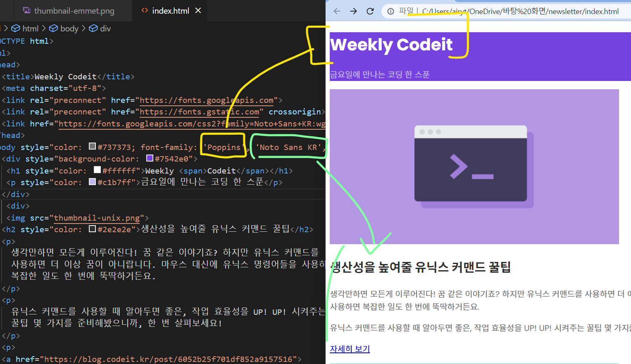631x364 pixels.
Task: Open the html breadcrumb item
Action: point(25,29)
